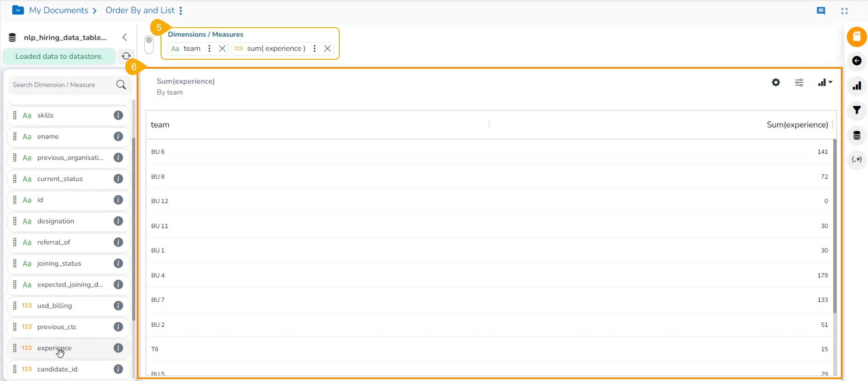Open chart properties sliders icon
868x381 pixels.
pos(799,82)
